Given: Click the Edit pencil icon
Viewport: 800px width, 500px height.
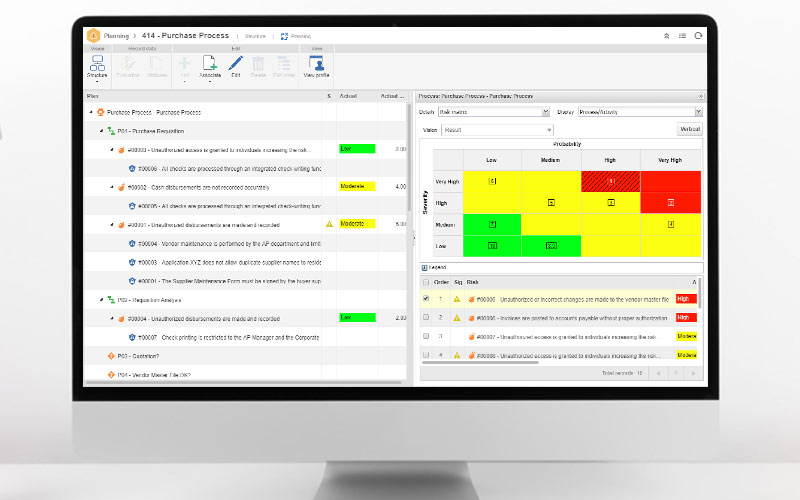Looking at the screenshot, I should click(236, 66).
